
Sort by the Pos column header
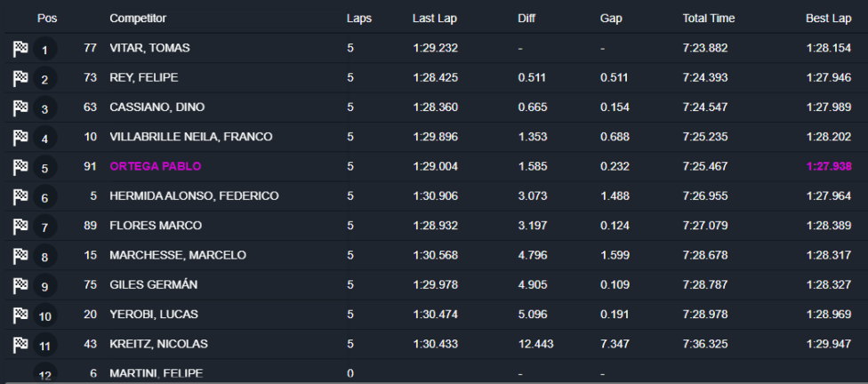click(47, 18)
